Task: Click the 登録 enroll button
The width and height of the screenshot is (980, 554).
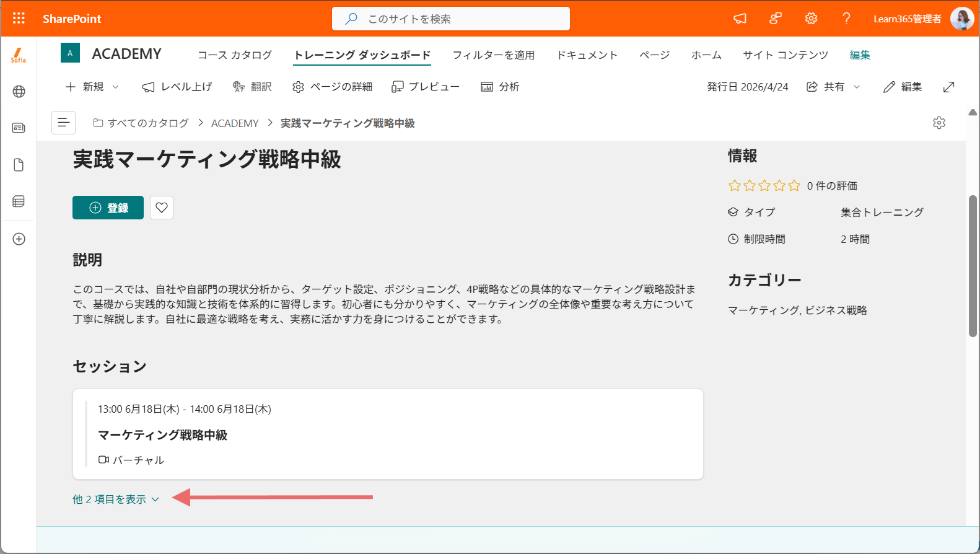Action: [108, 208]
